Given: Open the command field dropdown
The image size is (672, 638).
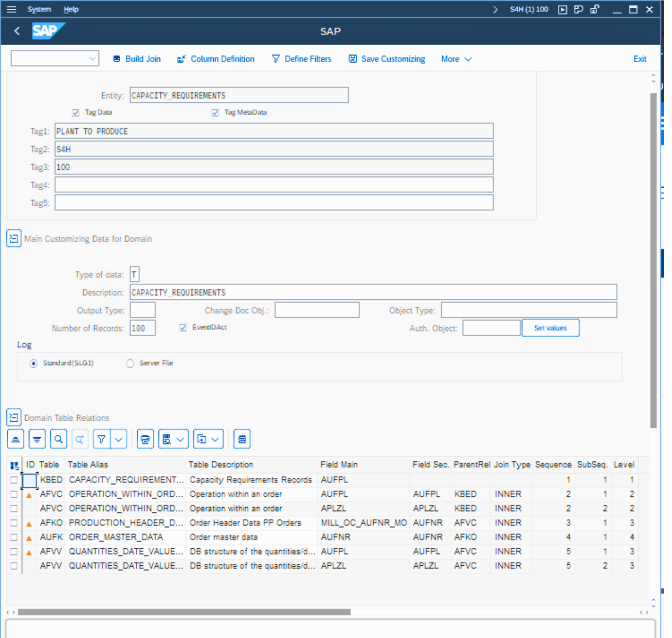Looking at the screenshot, I should (93, 58).
